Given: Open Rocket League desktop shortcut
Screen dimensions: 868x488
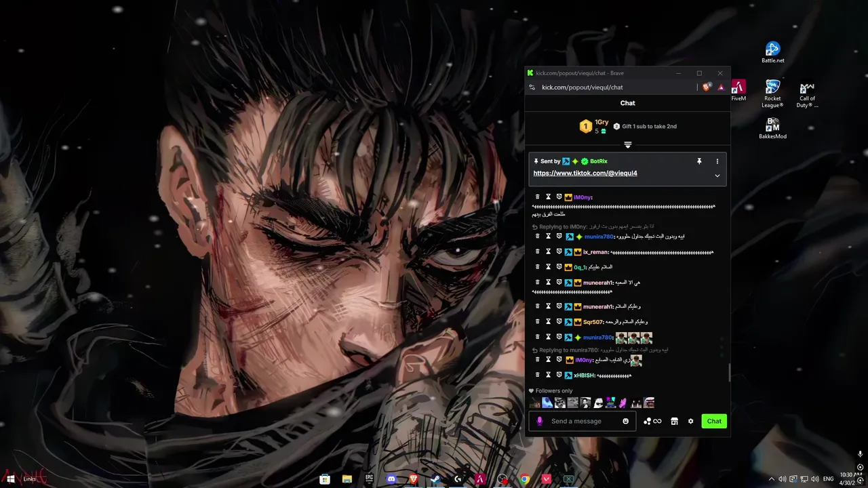Looking at the screenshot, I should [x=772, y=94].
